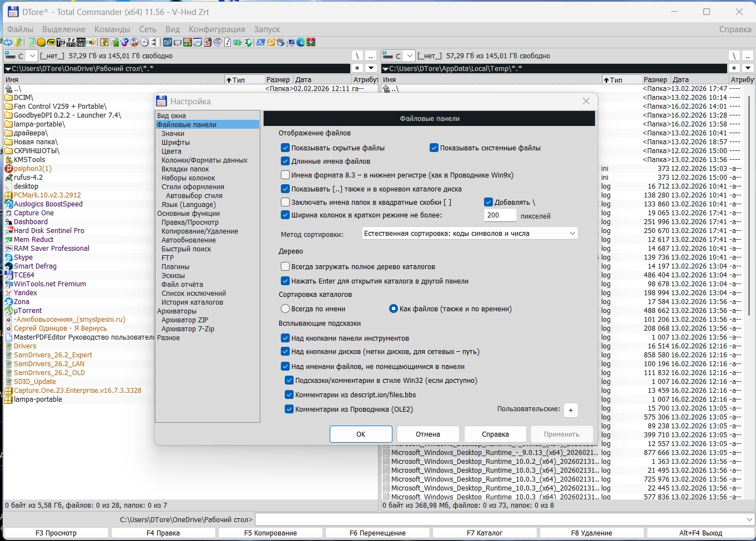Select "Цвета" in the settings tree
The height and width of the screenshot is (541, 756).
tap(171, 151)
